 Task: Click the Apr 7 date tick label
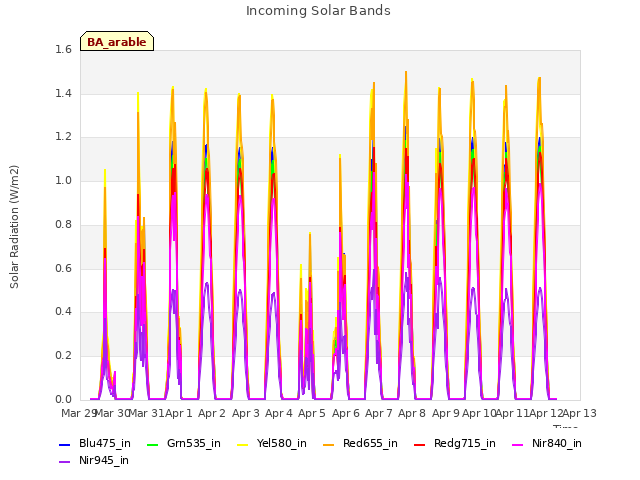point(379,413)
